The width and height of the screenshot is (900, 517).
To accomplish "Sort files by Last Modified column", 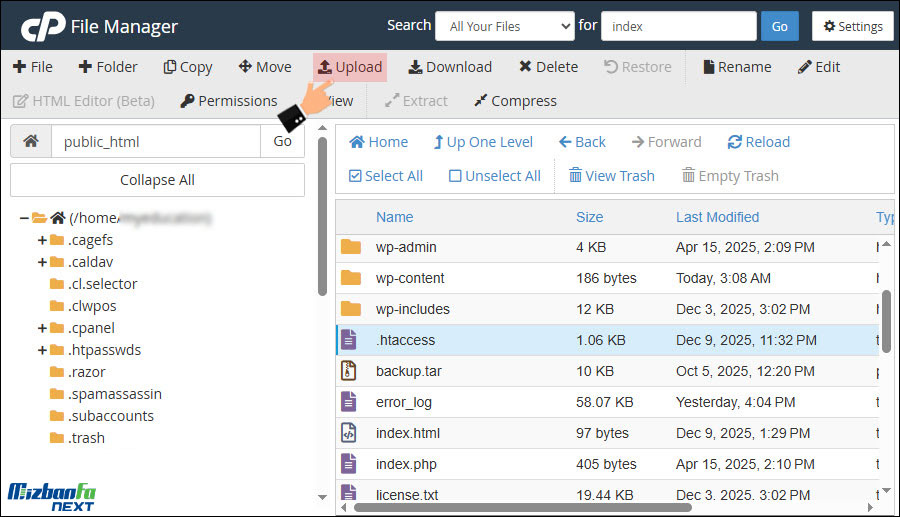I will click(x=717, y=217).
